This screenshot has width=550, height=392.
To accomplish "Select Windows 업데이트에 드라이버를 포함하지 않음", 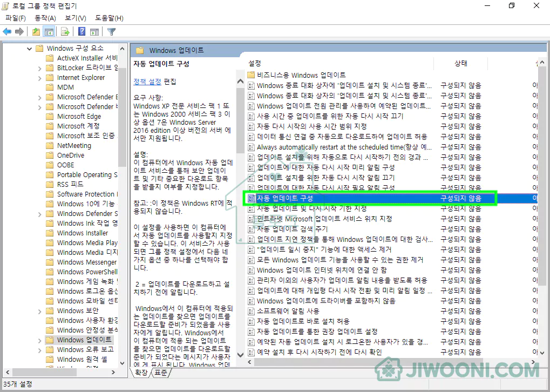I will [322, 301].
